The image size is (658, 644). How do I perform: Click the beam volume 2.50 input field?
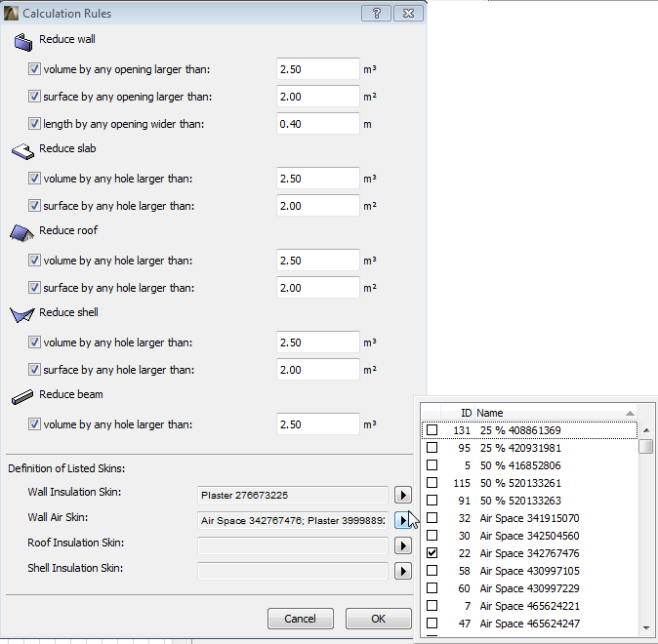(318, 424)
